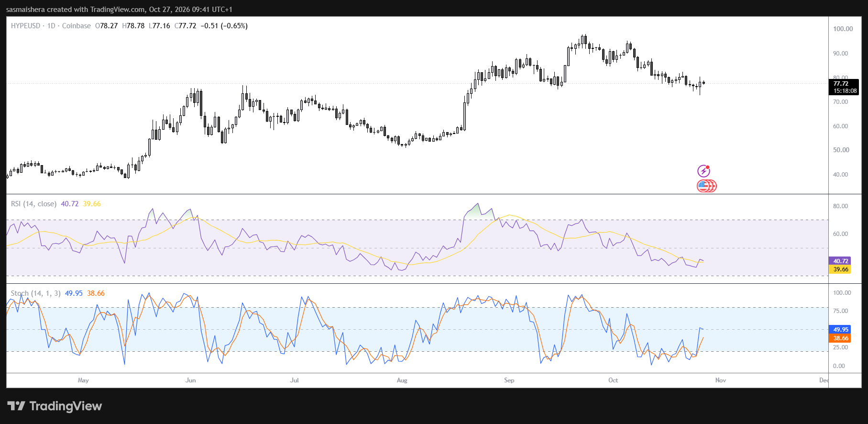Click the purple lightning bolt event icon

(x=703, y=171)
